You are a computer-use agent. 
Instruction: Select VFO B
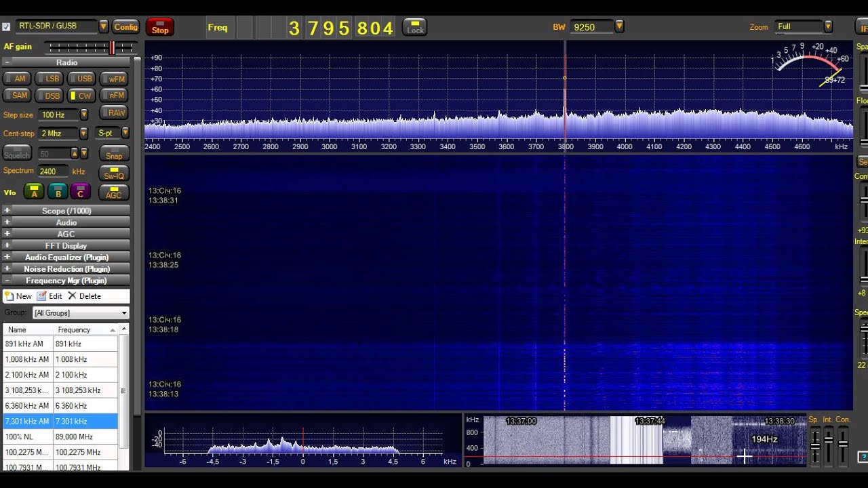[58, 192]
